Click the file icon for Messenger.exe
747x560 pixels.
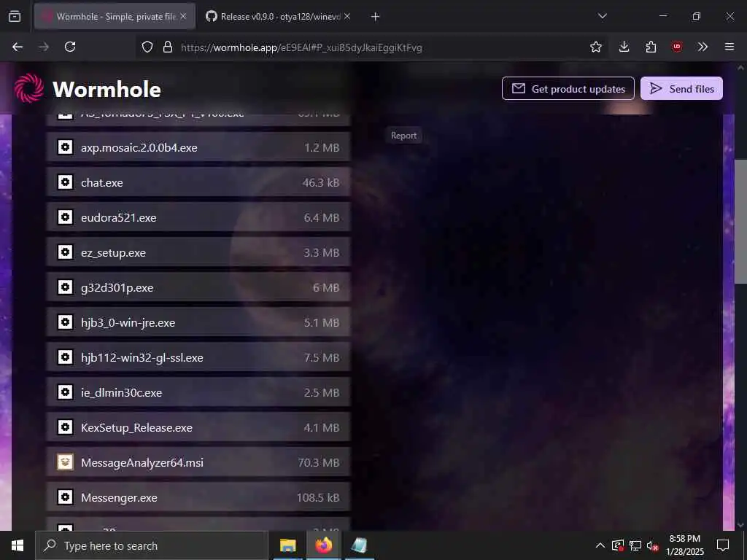tap(65, 497)
